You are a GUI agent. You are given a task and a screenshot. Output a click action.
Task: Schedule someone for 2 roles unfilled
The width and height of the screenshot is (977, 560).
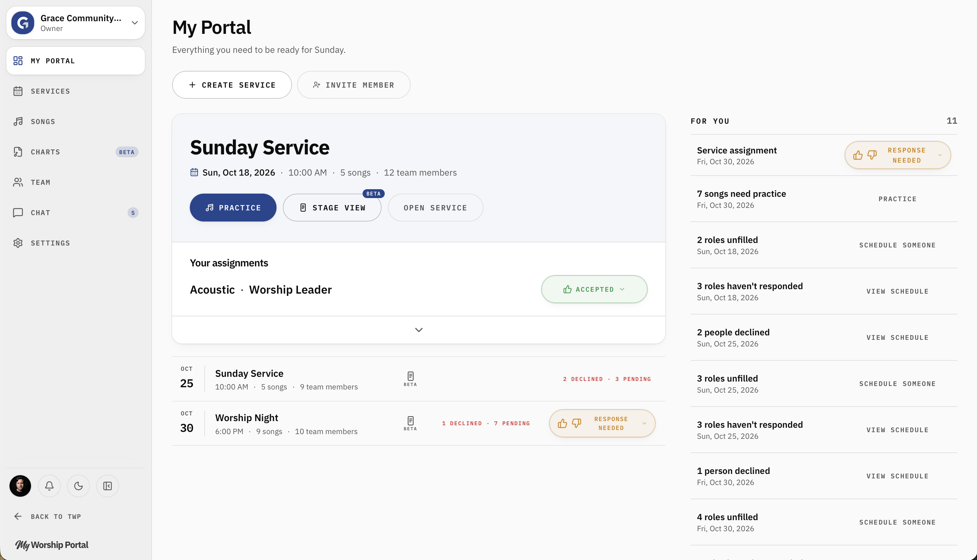click(897, 245)
